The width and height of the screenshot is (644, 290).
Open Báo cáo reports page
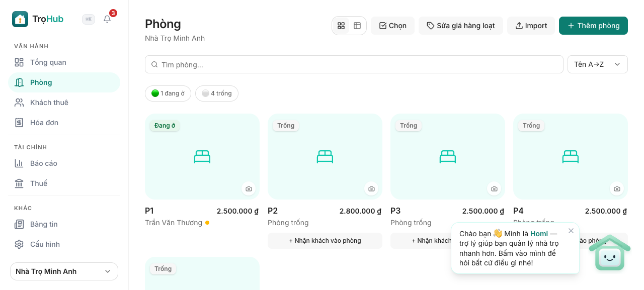click(x=64, y=163)
